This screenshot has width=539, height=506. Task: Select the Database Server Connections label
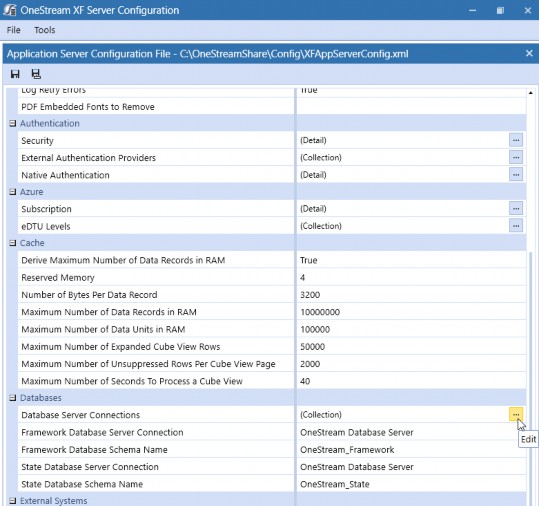(80, 415)
